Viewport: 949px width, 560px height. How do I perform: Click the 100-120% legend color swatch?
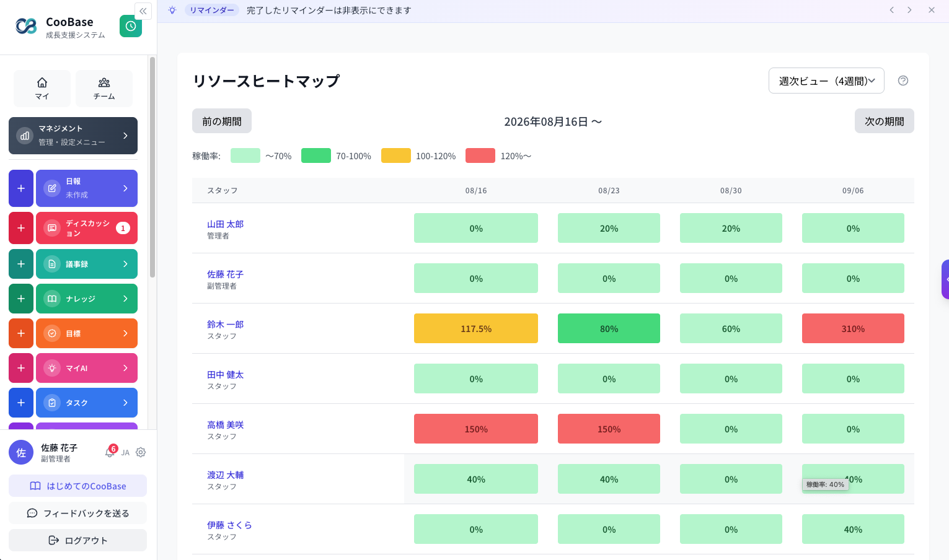pos(396,155)
